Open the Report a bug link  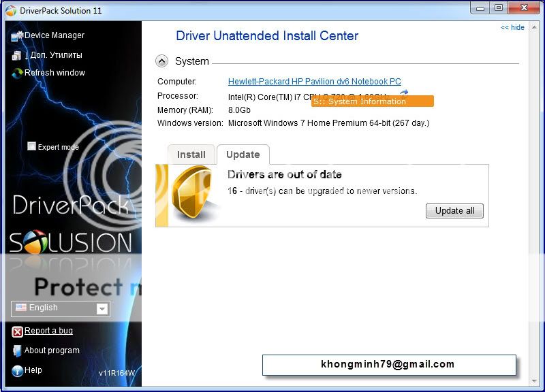coord(48,331)
